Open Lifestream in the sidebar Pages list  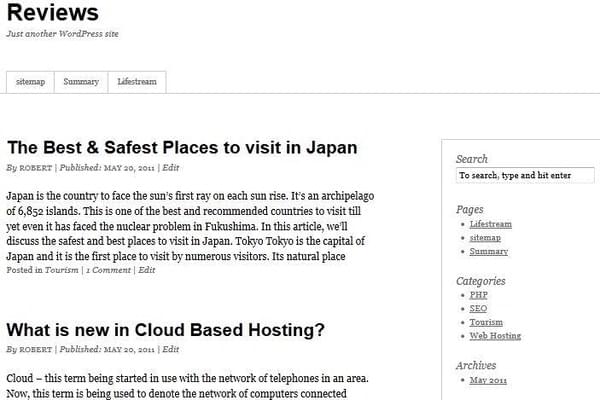(491, 224)
